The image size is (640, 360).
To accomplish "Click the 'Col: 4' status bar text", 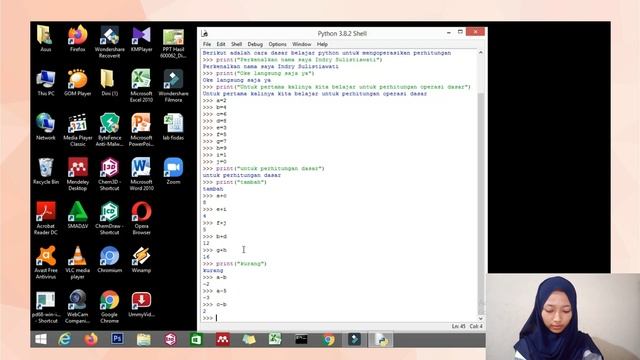I will (476, 326).
